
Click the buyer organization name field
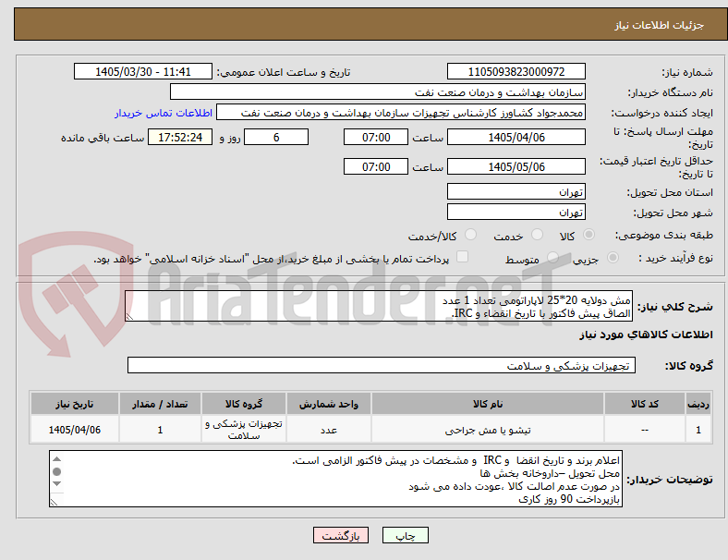coord(378,91)
